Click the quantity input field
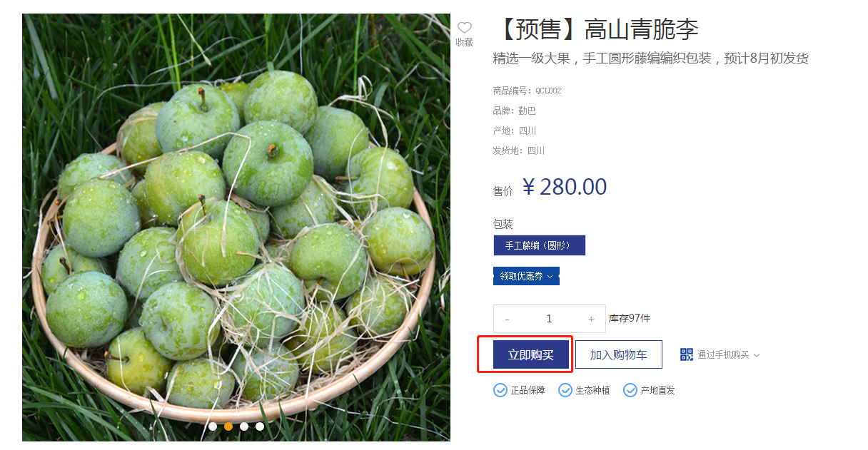The height and width of the screenshot is (450, 868). (549, 319)
